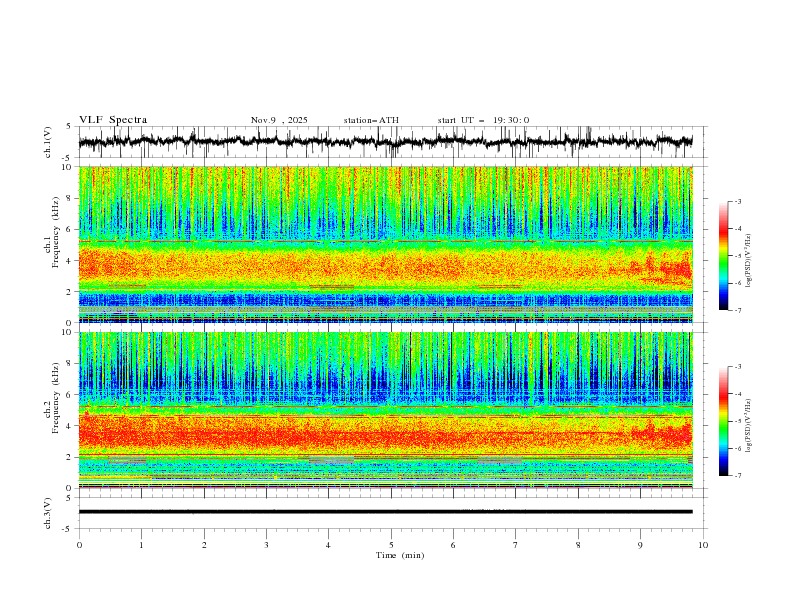Click the "2" tick on the Time axis
Viewport: 792px width, 612px height.
(x=204, y=545)
